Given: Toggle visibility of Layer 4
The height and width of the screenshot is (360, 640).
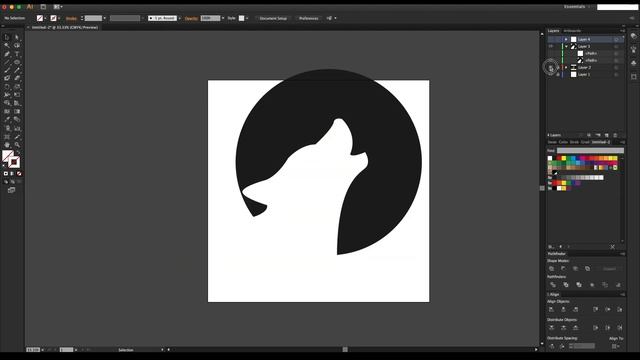Looking at the screenshot, I should tap(551, 39).
